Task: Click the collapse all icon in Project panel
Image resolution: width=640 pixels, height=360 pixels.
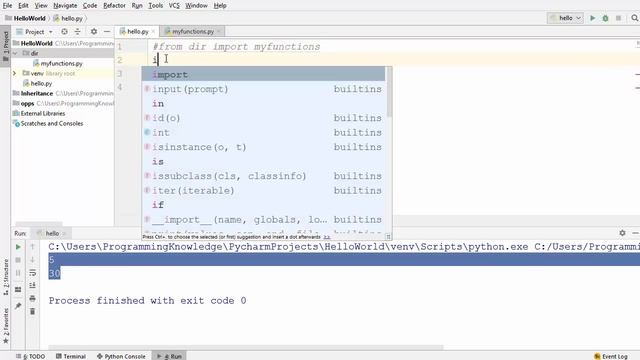Action: (78, 31)
